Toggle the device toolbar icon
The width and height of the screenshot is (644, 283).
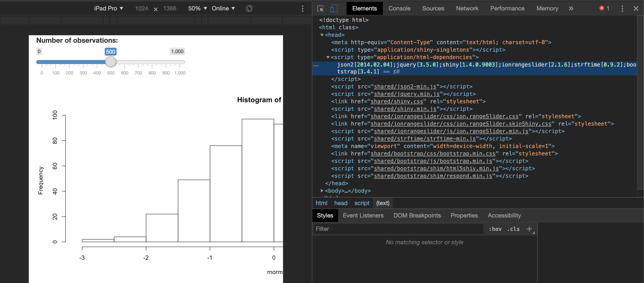point(334,8)
